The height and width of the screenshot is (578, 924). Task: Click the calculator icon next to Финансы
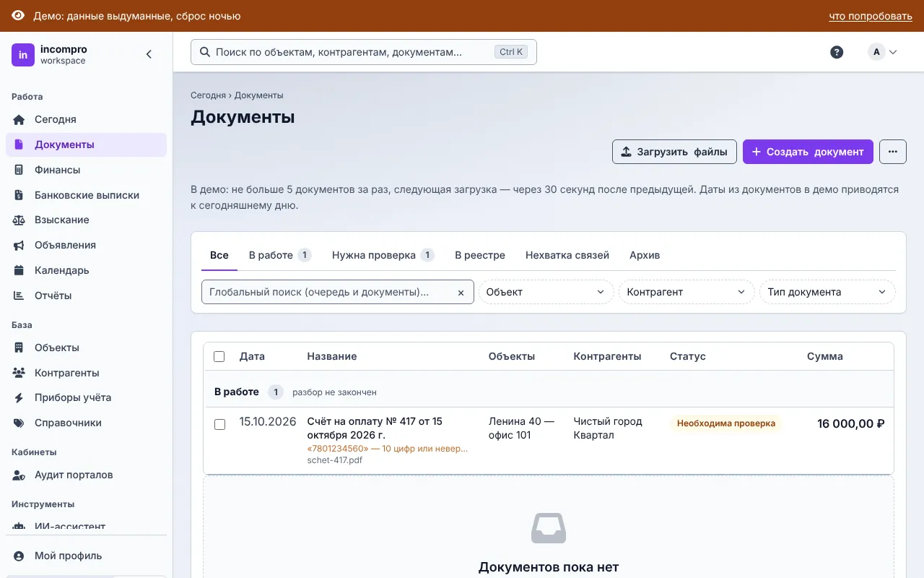click(19, 170)
